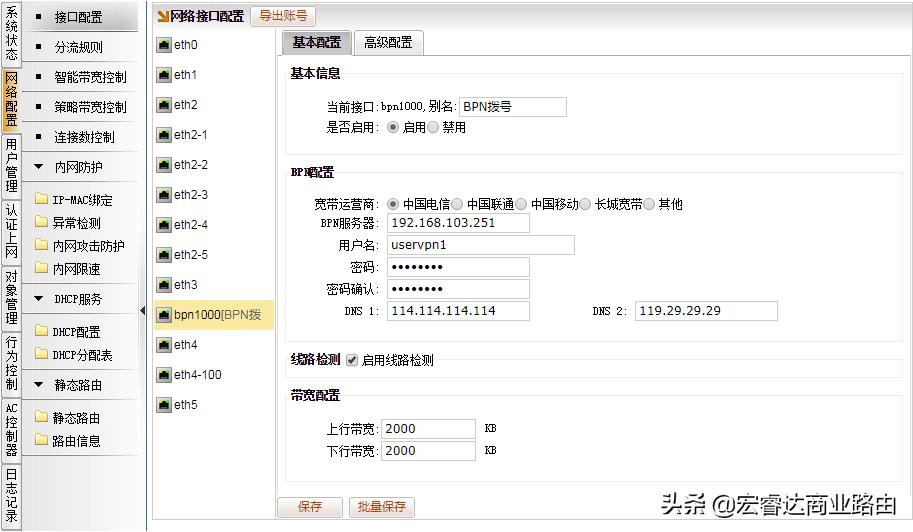This screenshot has width=913, height=532.
Task: Click the eth2-4 interface icon
Action: point(164,225)
